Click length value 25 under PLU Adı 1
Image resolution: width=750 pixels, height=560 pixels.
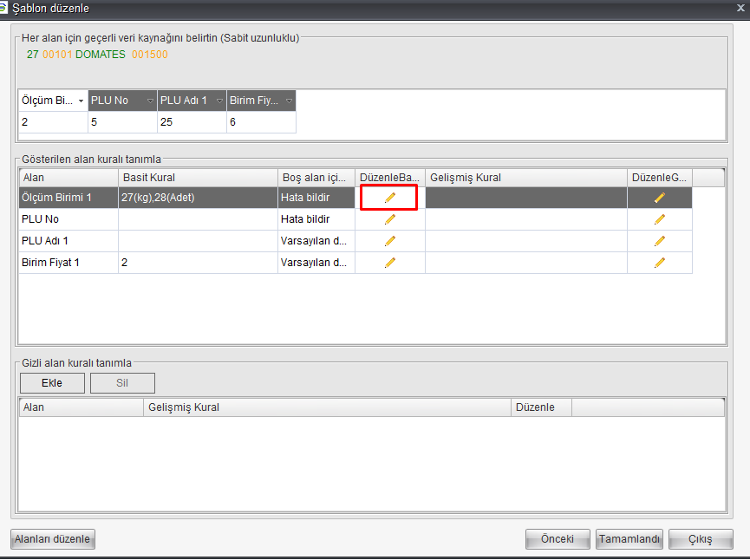pos(192,122)
